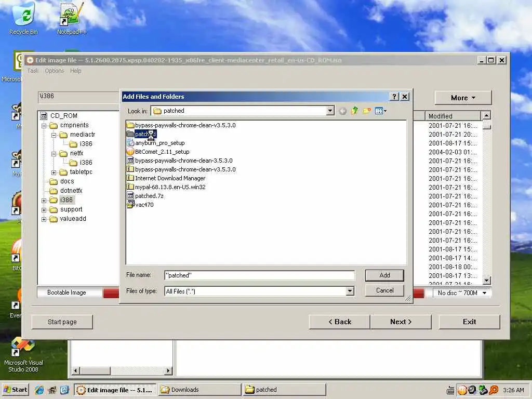Collapse the cmpnents tree node

tap(44, 126)
